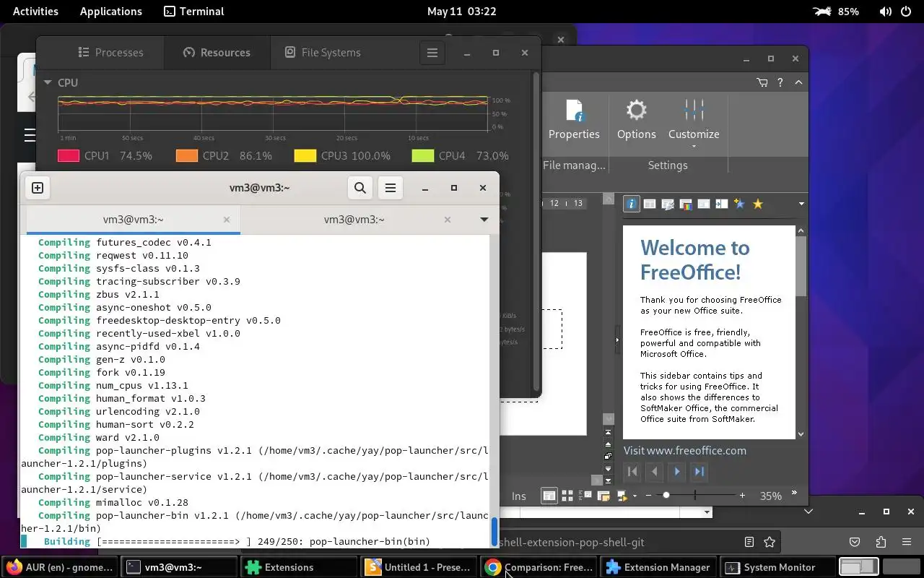This screenshot has height=578, width=924.
Task: Open Activities overview
Action: coord(35,11)
